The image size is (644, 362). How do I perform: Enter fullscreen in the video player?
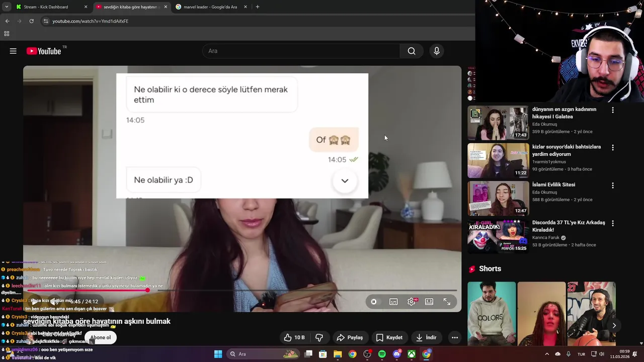[447, 302]
